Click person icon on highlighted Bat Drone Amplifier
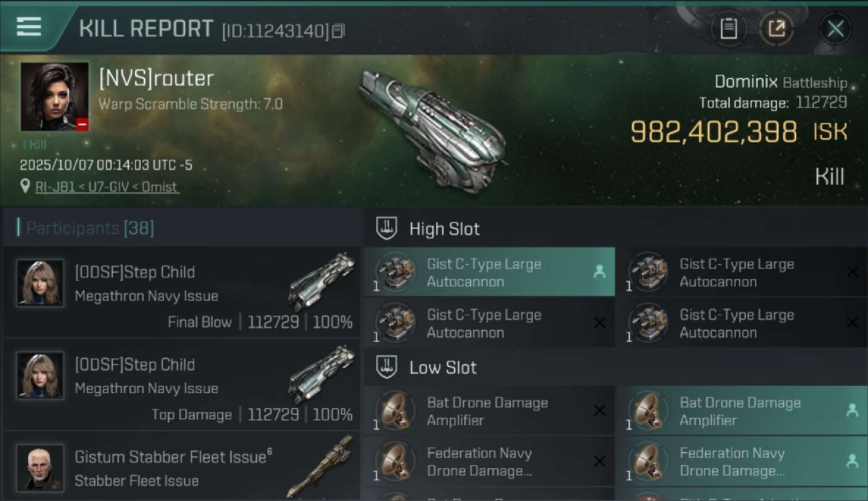This screenshot has height=501, width=868. point(852,411)
